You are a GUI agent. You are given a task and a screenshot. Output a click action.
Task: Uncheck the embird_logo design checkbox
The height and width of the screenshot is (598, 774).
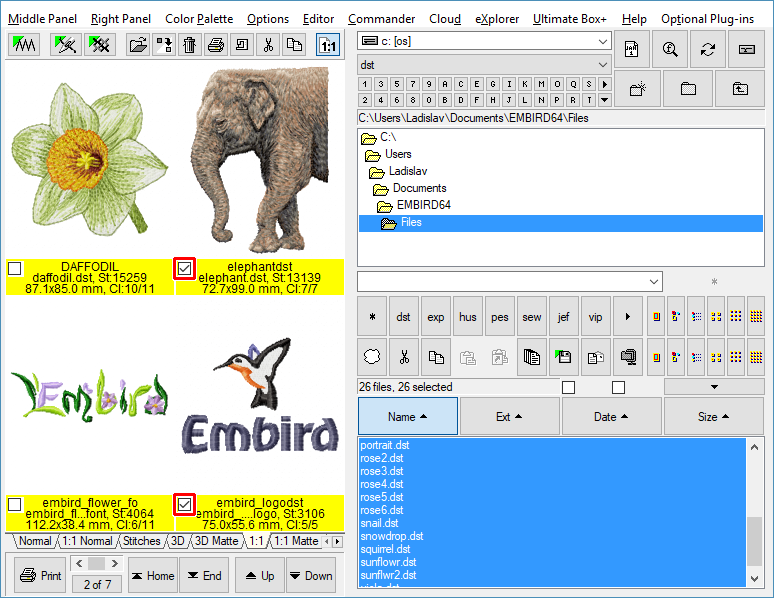[184, 504]
